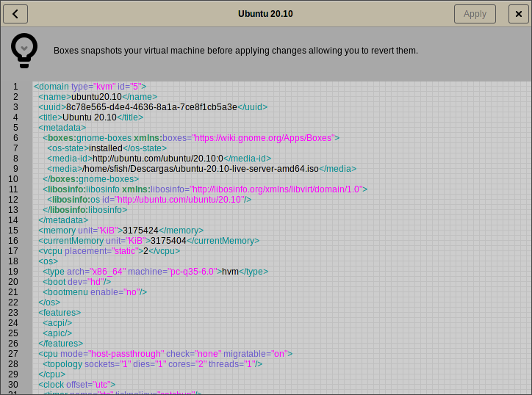This screenshot has width=532, height=395.
Task: Click the closing boxes:gnome-boxes tag
Action: pyautogui.click(x=91, y=179)
